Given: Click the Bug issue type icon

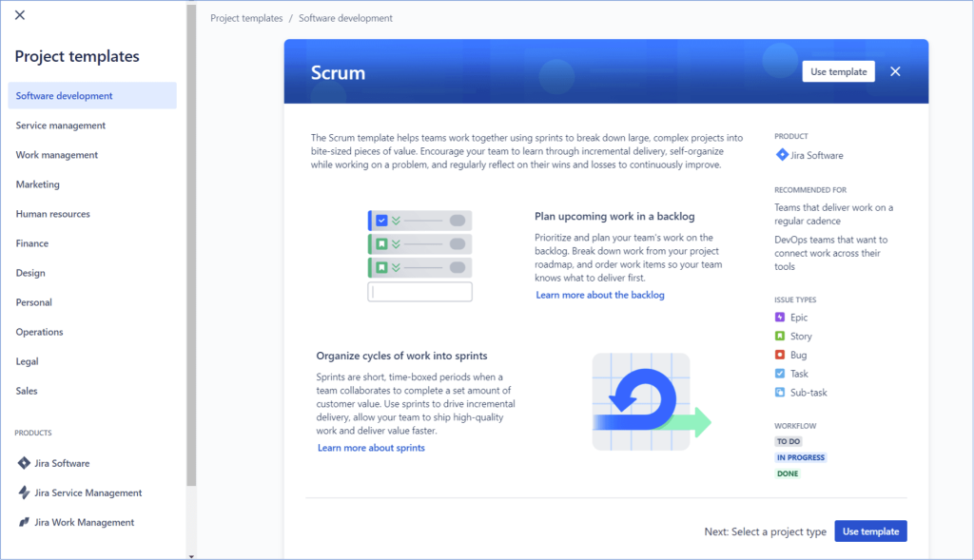Looking at the screenshot, I should point(780,354).
